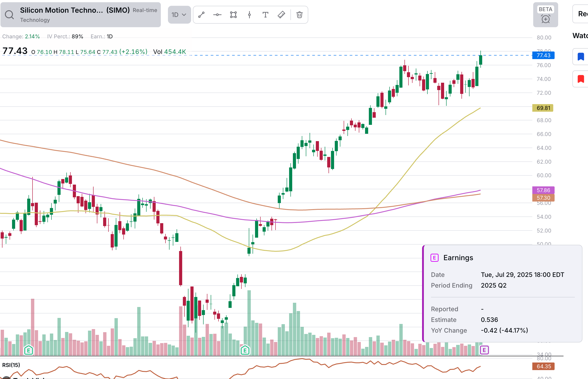The height and width of the screenshot is (379, 588).
Task: Click the leftmost green earnings E marker
Action: [29, 350]
